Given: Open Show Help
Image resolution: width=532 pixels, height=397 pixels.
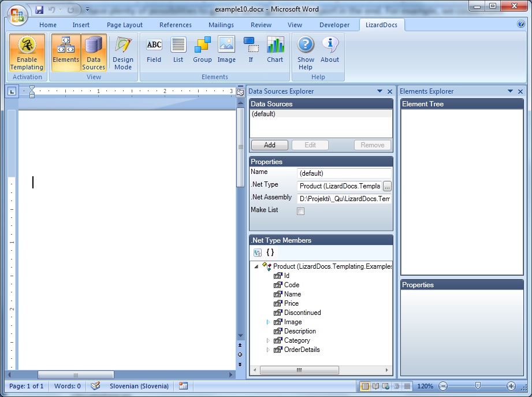Looking at the screenshot, I should tap(306, 53).
